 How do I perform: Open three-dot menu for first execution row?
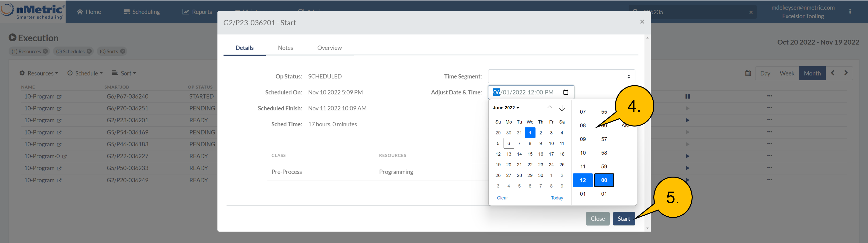(x=769, y=96)
